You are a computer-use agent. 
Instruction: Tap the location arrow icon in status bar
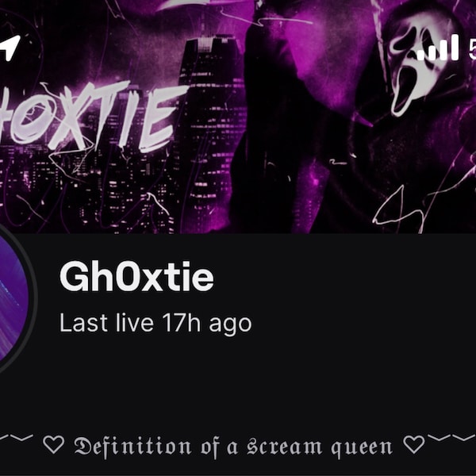[x=9, y=48]
